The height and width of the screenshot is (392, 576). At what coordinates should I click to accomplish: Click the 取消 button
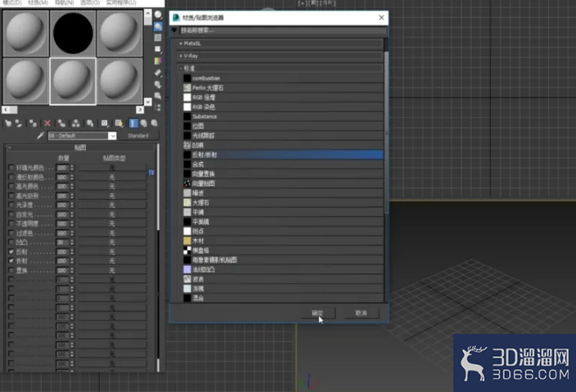tap(361, 313)
